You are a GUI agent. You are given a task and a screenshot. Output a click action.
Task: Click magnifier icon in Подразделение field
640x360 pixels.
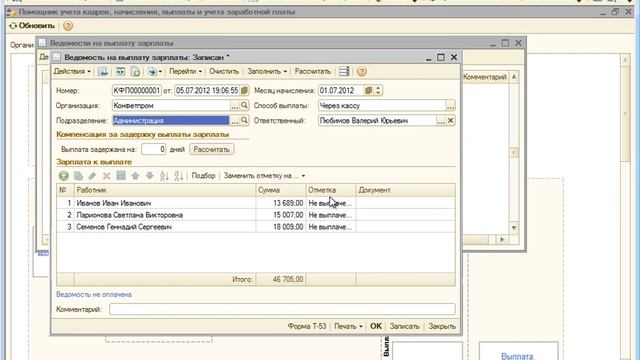[244, 120]
